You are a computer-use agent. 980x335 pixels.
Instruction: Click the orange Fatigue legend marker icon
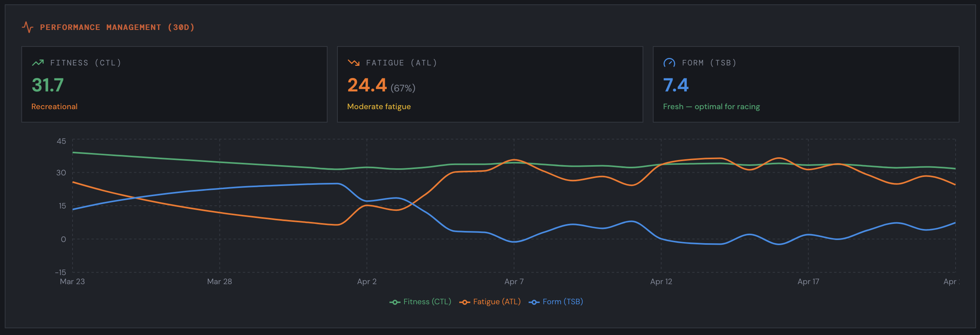tap(465, 302)
